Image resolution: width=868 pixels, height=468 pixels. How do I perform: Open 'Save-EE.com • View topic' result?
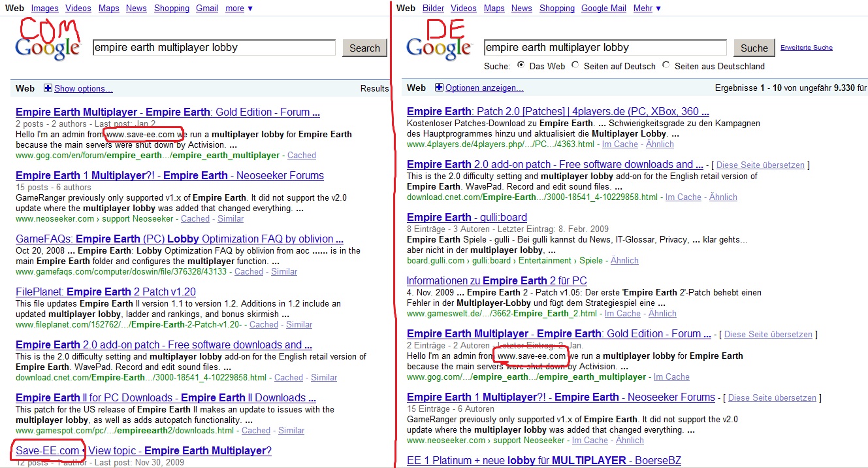[x=143, y=450]
